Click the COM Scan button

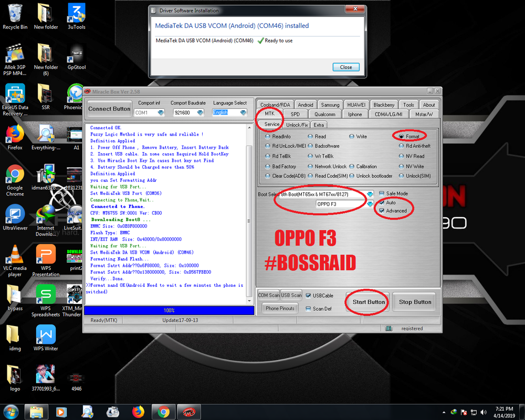point(268,295)
